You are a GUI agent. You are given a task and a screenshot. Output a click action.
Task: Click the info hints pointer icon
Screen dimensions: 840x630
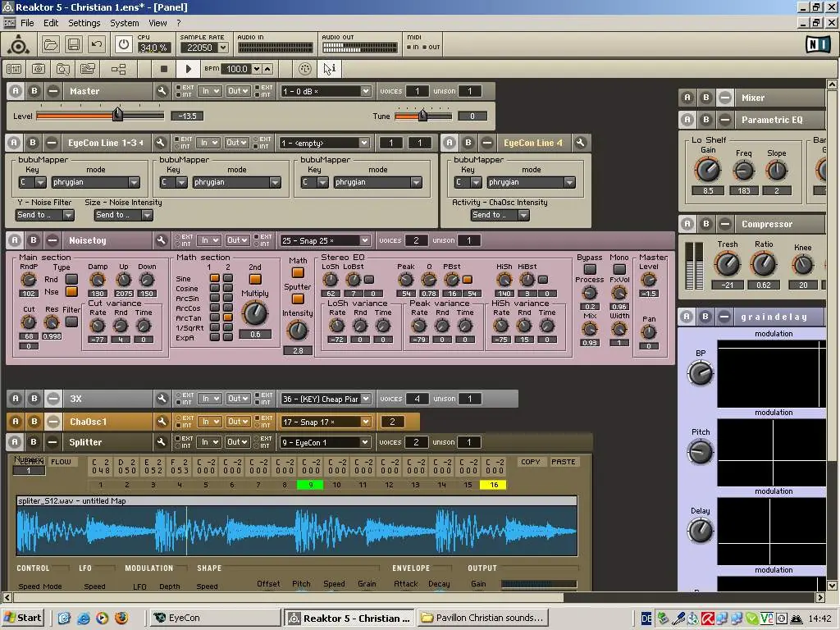click(329, 69)
